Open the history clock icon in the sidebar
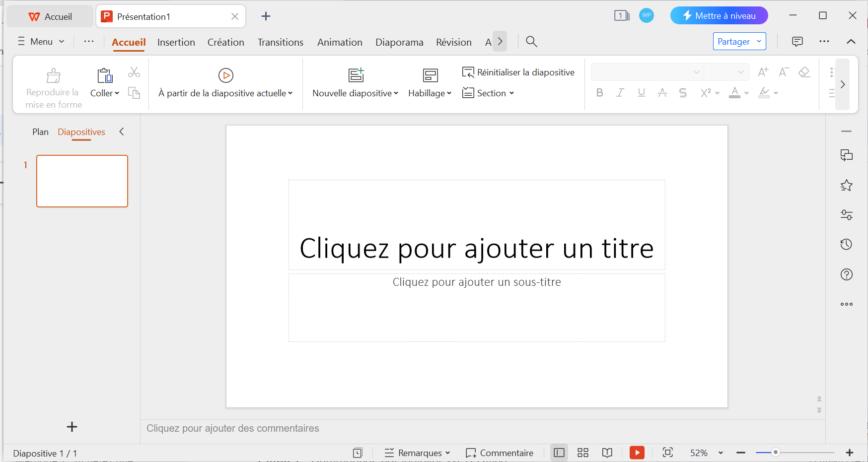This screenshot has width=868, height=462. click(x=846, y=245)
